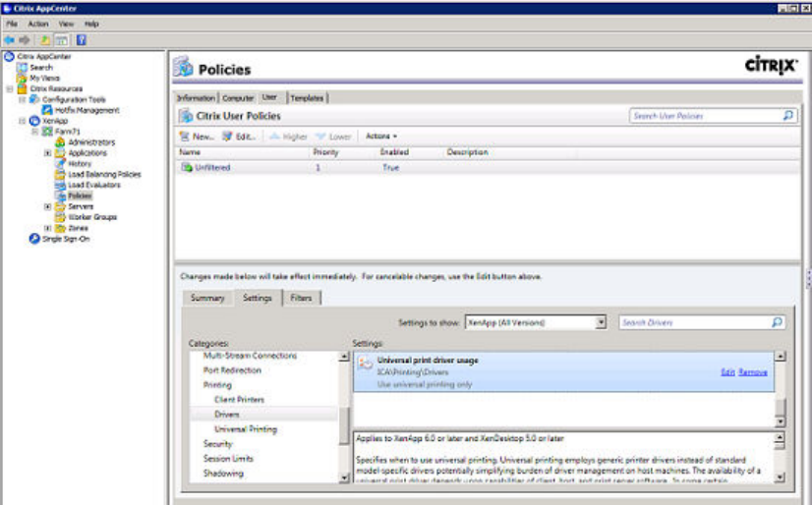Open the Help menu
The height and width of the screenshot is (505, 812).
pyautogui.click(x=91, y=24)
